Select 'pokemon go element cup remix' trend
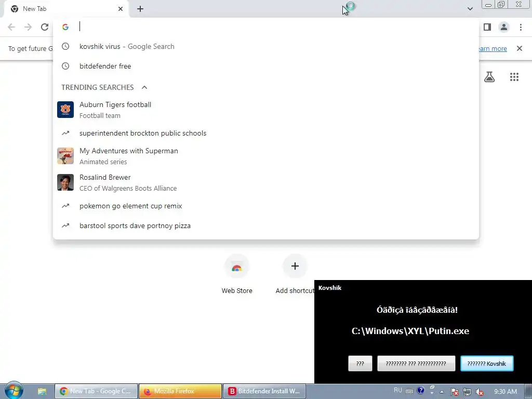532x399 pixels. tap(266, 206)
